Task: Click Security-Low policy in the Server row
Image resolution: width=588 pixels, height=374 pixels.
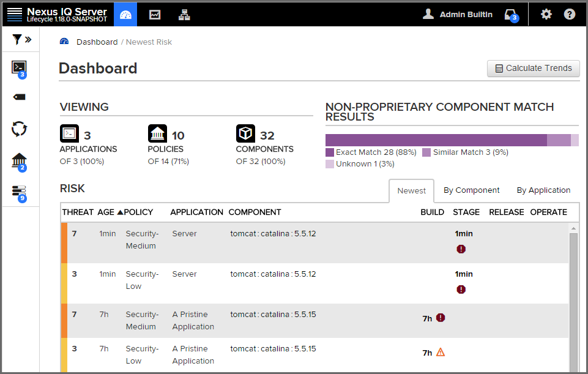Action: point(142,280)
